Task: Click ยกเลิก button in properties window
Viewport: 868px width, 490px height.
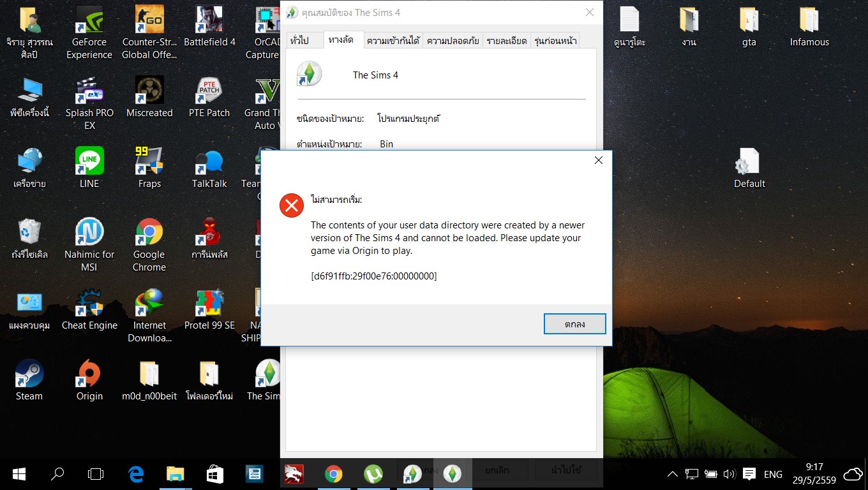Action: (x=497, y=470)
